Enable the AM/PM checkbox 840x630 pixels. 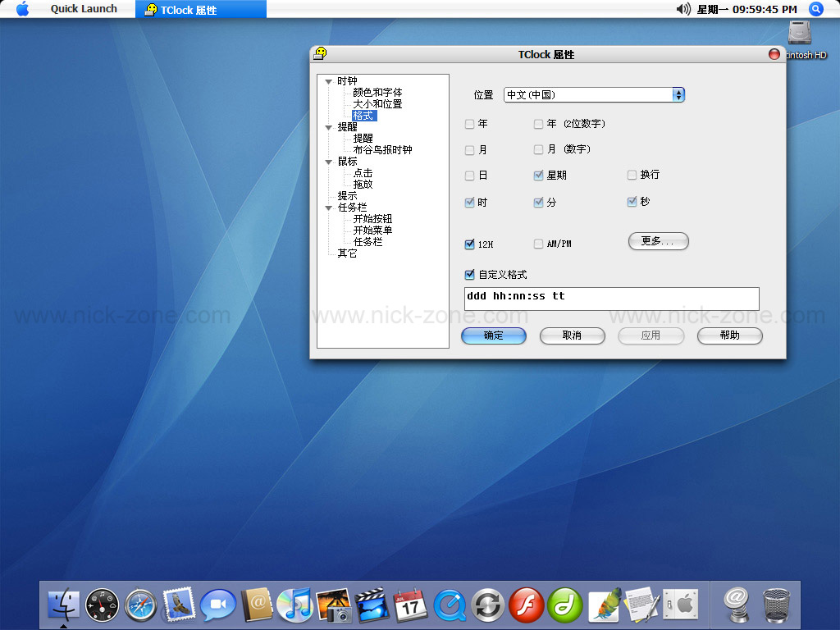point(538,244)
